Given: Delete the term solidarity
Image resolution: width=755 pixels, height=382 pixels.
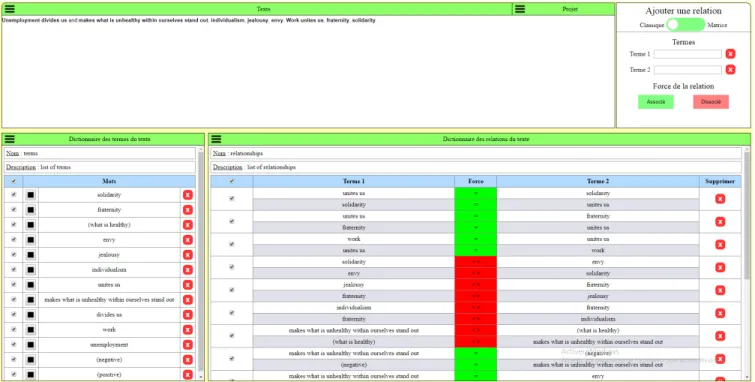Looking at the screenshot, I should 188,195.
